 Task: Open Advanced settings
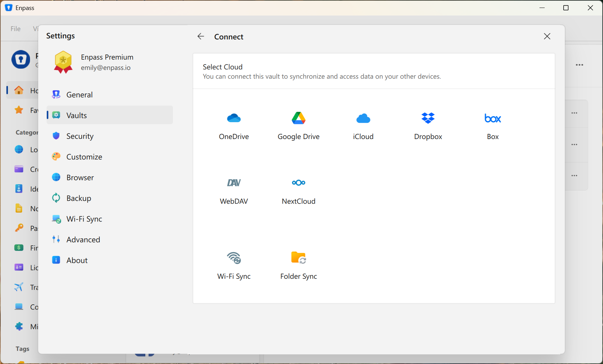(110, 239)
